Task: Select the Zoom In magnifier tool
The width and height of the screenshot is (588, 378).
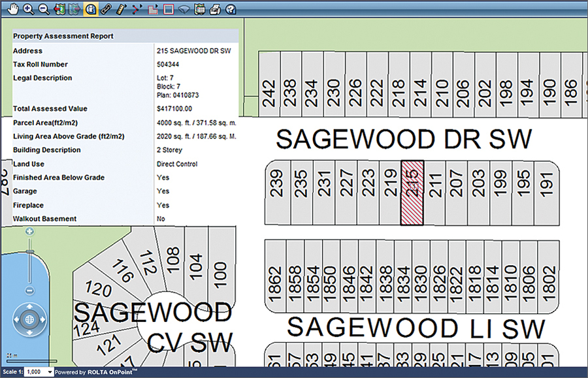Action: (29, 9)
